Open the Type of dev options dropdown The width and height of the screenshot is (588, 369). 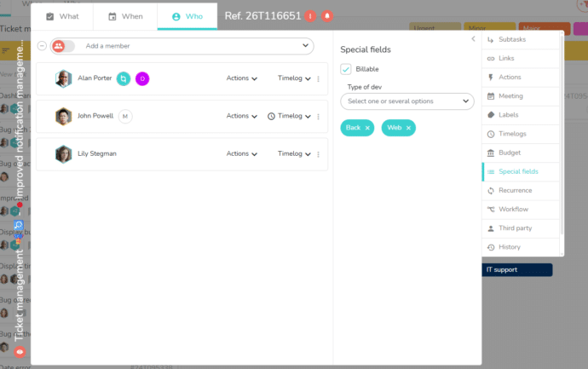coord(407,101)
